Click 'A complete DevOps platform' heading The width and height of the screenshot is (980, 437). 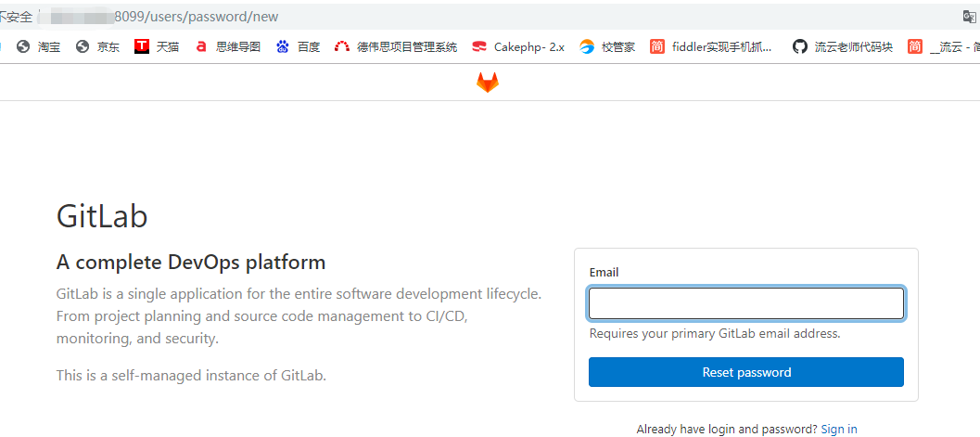click(191, 263)
